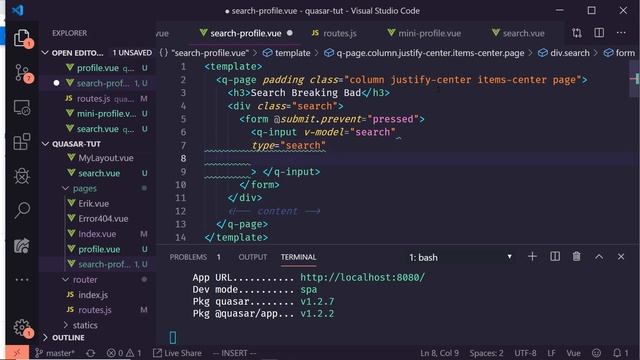Click the unsaved dot on search-profile.vue tab
The height and width of the screenshot is (360, 640).
tap(289, 33)
